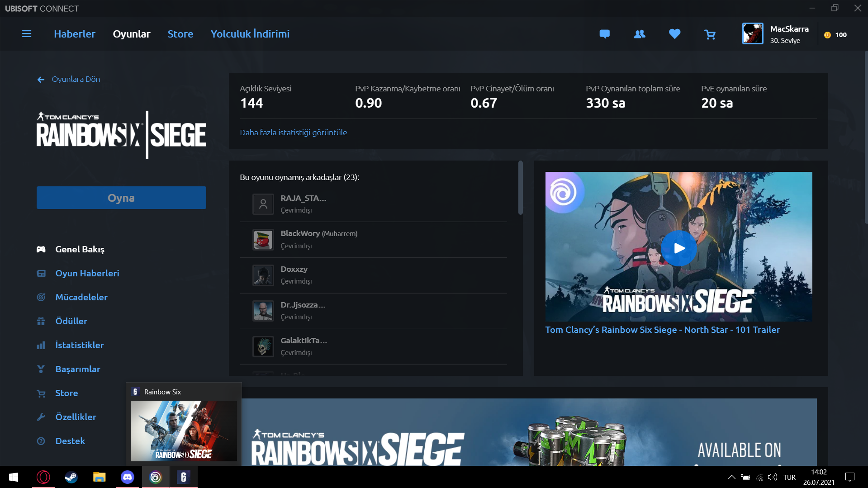The image size is (868, 488).
Task: Open the chat messages icon
Action: pos(604,34)
